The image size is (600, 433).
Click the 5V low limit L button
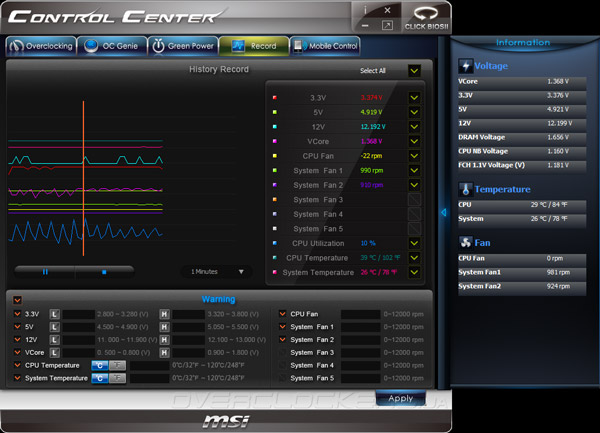tap(54, 327)
